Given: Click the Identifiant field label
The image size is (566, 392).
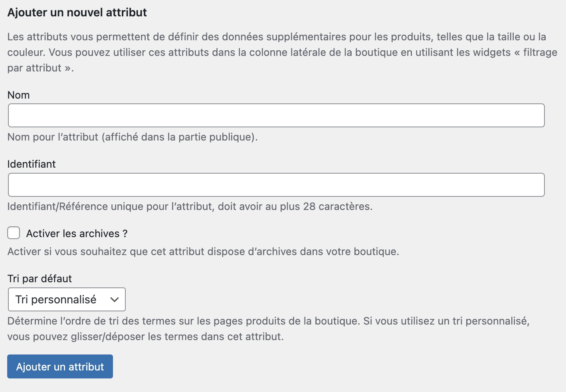Looking at the screenshot, I should (32, 164).
